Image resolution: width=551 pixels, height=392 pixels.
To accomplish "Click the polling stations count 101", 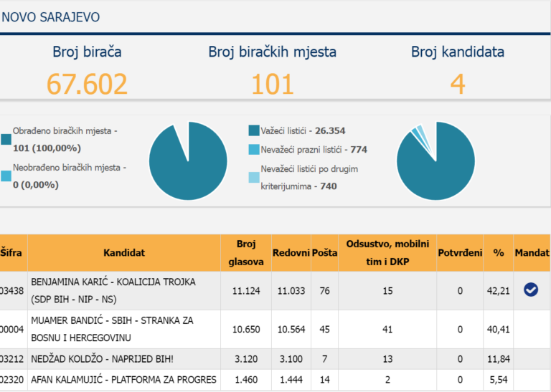I will click(x=273, y=85).
